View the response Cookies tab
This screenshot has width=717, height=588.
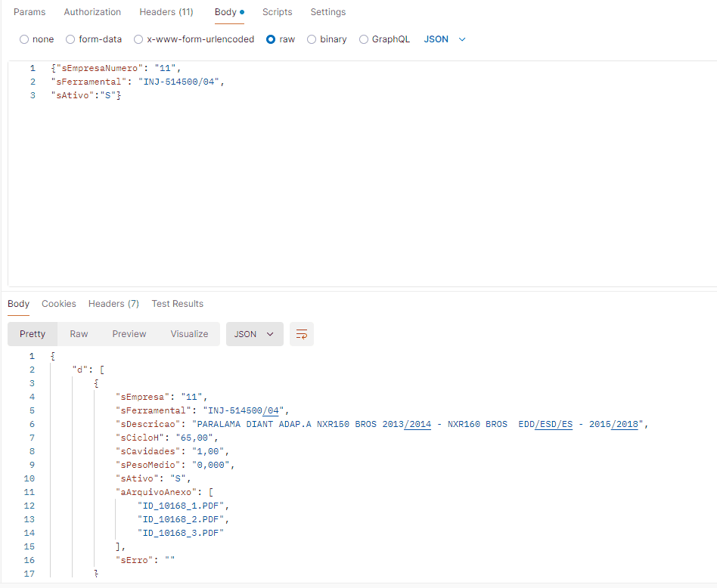59,304
